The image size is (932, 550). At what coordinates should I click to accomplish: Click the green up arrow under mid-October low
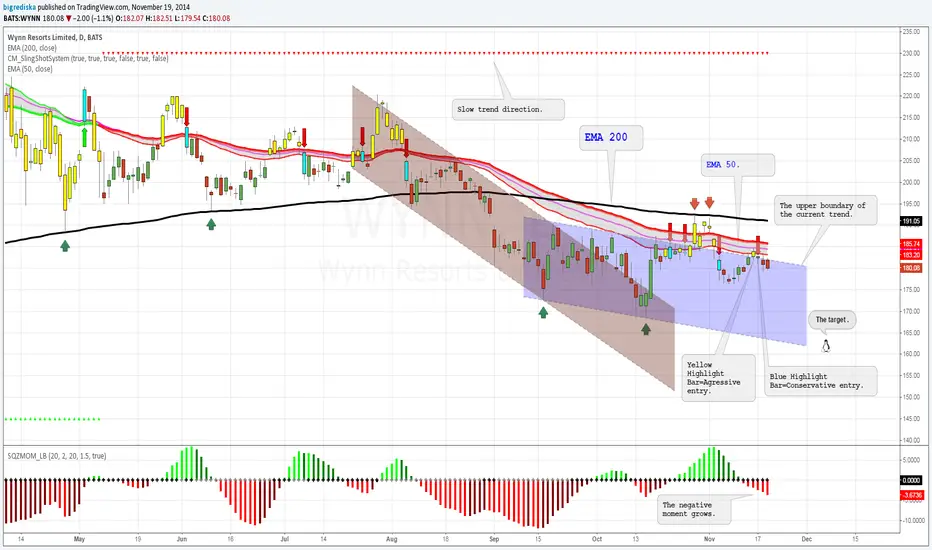point(646,329)
